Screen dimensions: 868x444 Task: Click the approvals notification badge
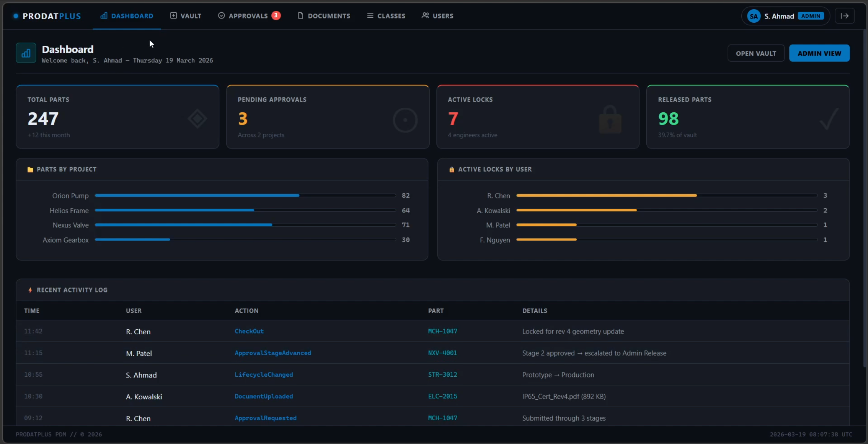[x=276, y=15]
